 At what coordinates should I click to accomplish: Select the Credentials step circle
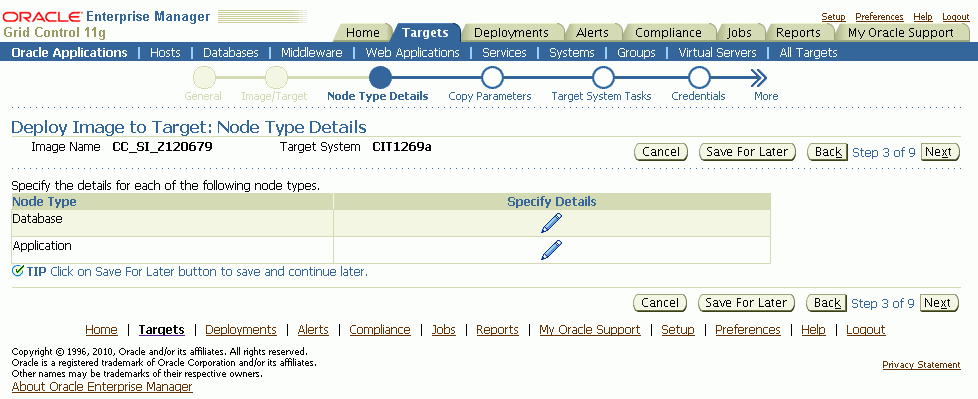699,78
